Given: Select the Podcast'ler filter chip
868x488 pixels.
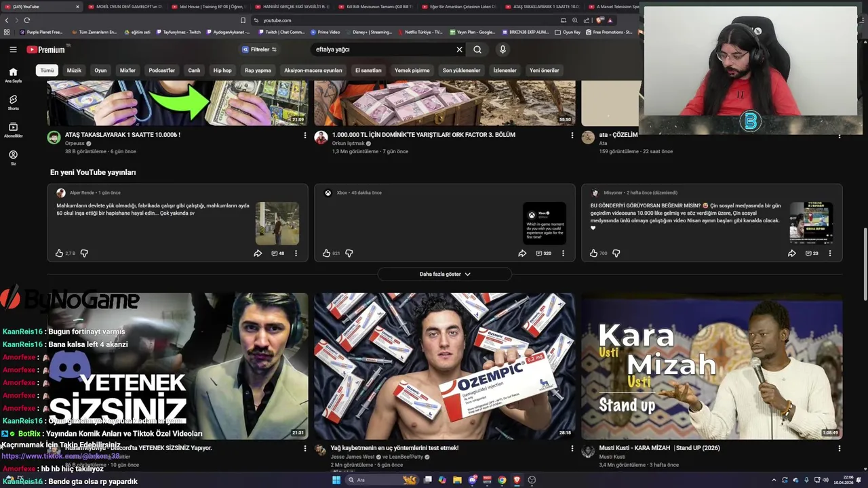Looking at the screenshot, I should (x=162, y=70).
